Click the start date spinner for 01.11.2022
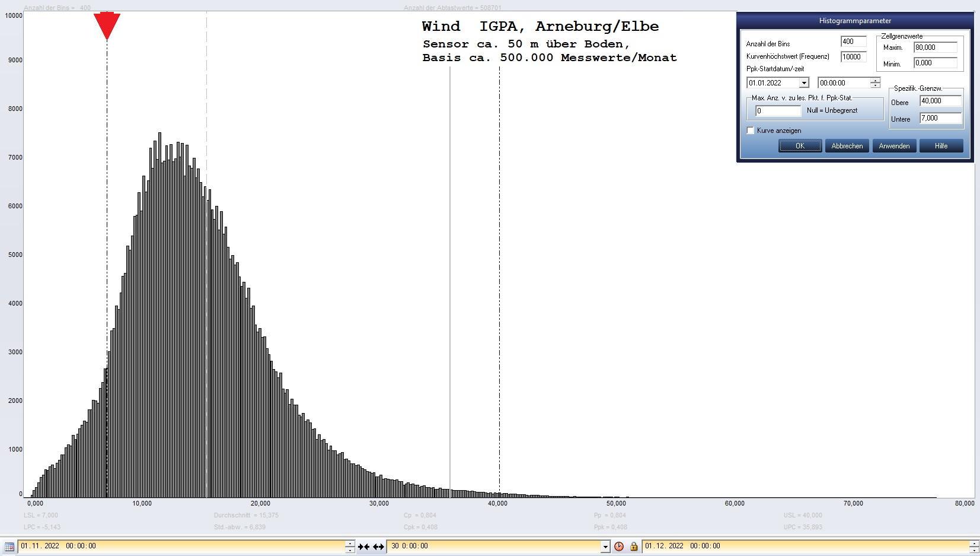The height and width of the screenshot is (556, 980). (x=350, y=547)
